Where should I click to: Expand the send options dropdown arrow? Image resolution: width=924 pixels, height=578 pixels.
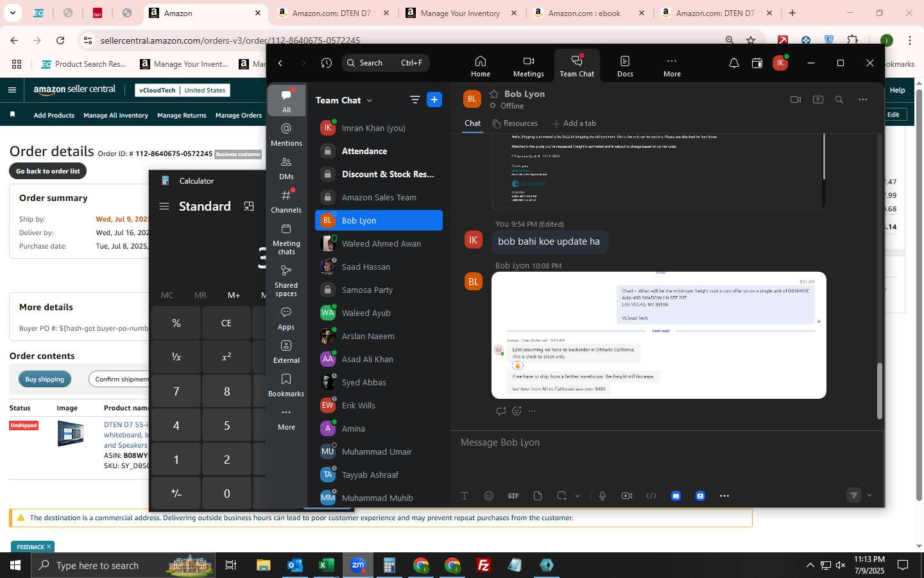pyautogui.click(x=869, y=495)
